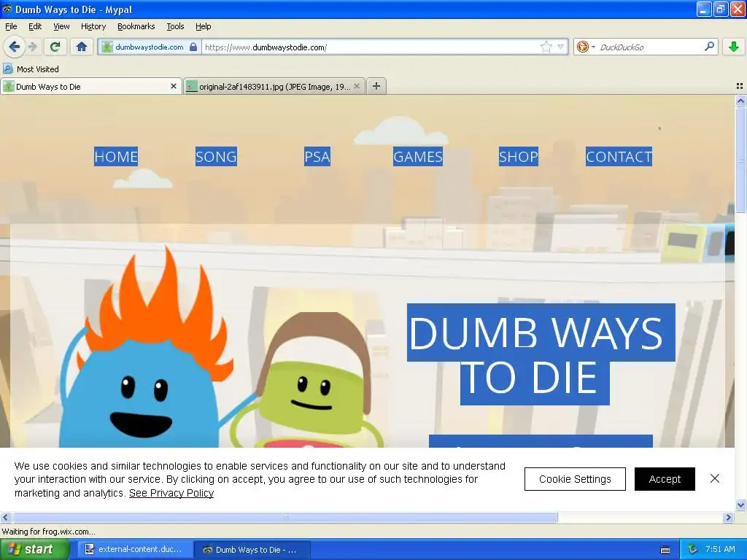Close the Dumb Ways to Die tab
This screenshot has width=747, height=560.
(x=174, y=86)
